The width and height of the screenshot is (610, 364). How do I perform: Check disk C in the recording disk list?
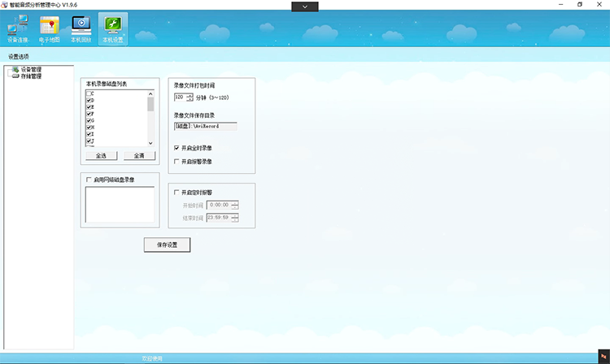tap(88, 94)
